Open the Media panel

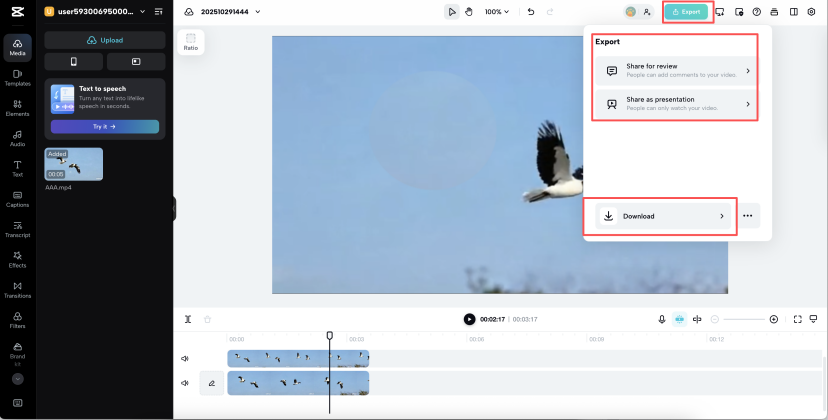[17, 48]
